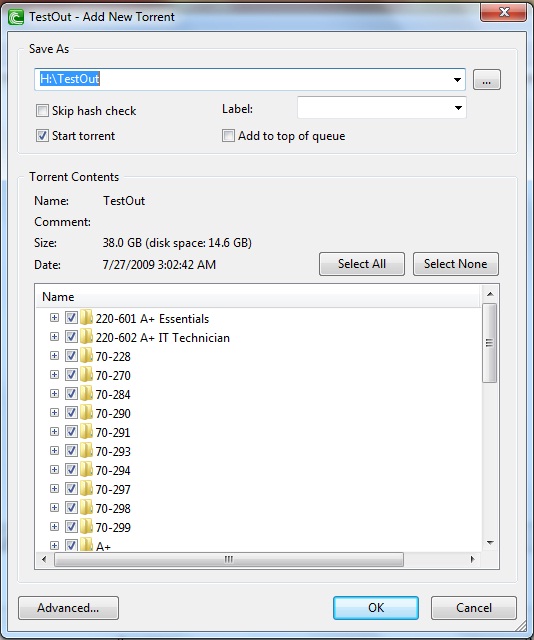Viewport: 534px width, 640px height.
Task: Click the 70-290 folder icon
Action: pos(86,413)
